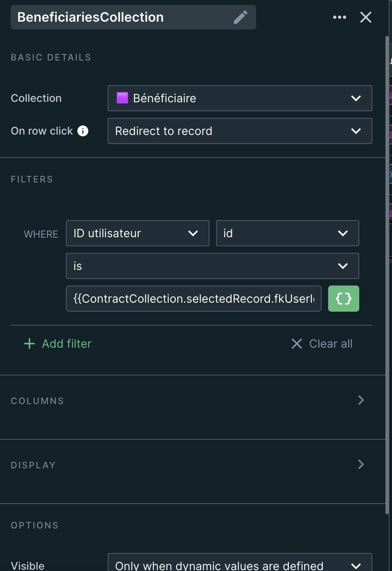Click the ContractCollection.selectedRecord filter value field
The width and height of the screenshot is (392, 571).
(x=194, y=299)
